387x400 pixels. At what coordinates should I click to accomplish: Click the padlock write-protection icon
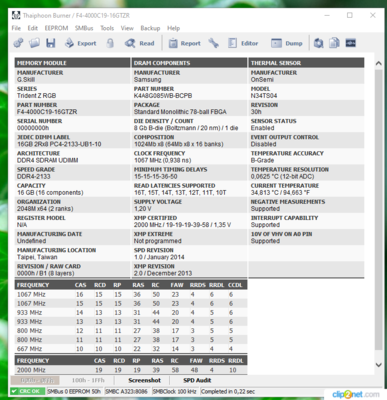pos(110,43)
